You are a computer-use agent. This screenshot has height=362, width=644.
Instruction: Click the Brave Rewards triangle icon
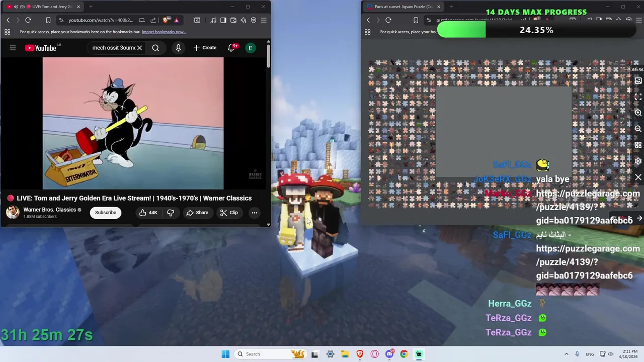point(176,20)
